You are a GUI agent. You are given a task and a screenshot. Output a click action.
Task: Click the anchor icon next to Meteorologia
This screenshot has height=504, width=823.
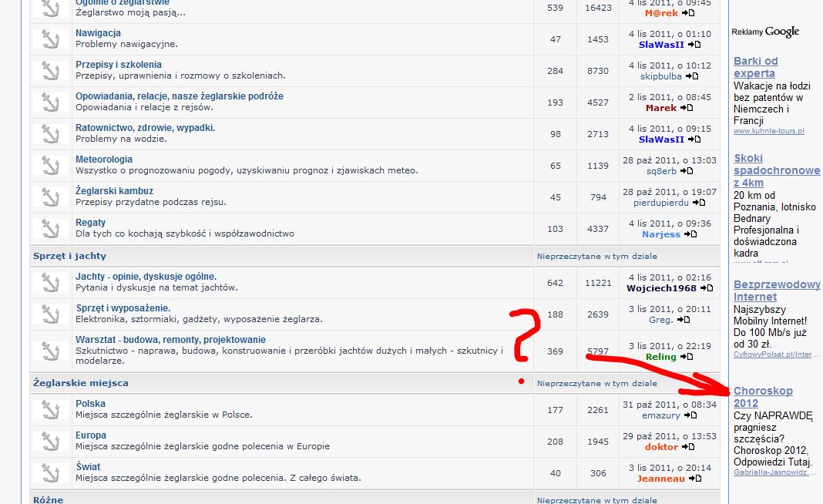click(51, 166)
